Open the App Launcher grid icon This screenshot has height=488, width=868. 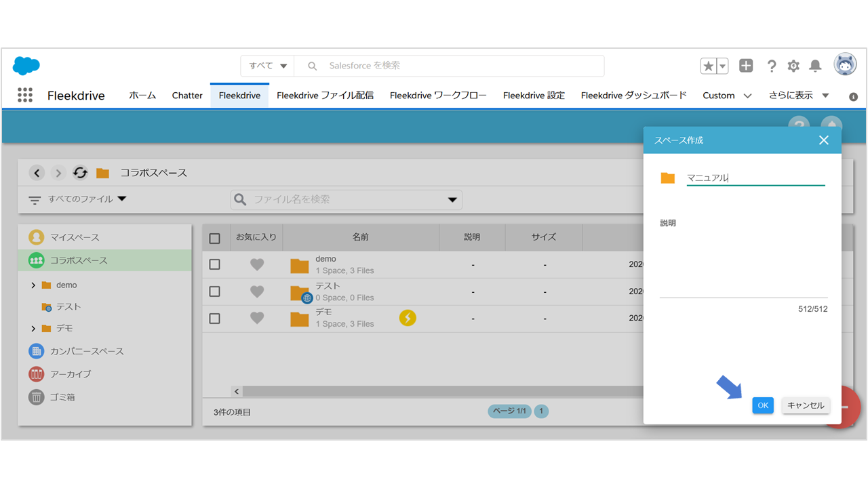pyautogui.click(x=25, y=95)
